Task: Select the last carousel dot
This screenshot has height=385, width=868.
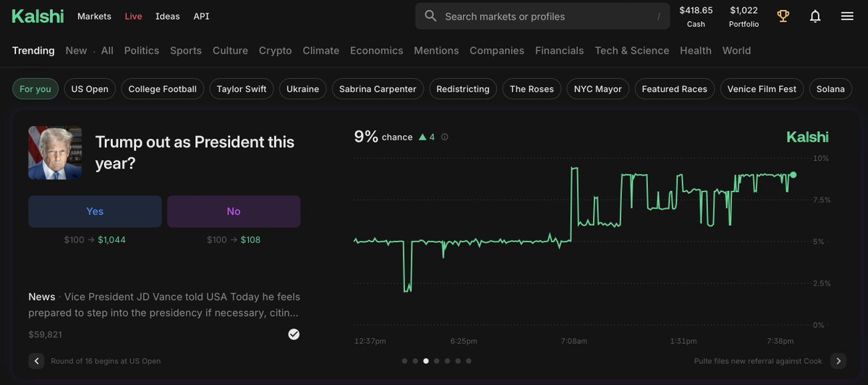Action: click(469, 361)
